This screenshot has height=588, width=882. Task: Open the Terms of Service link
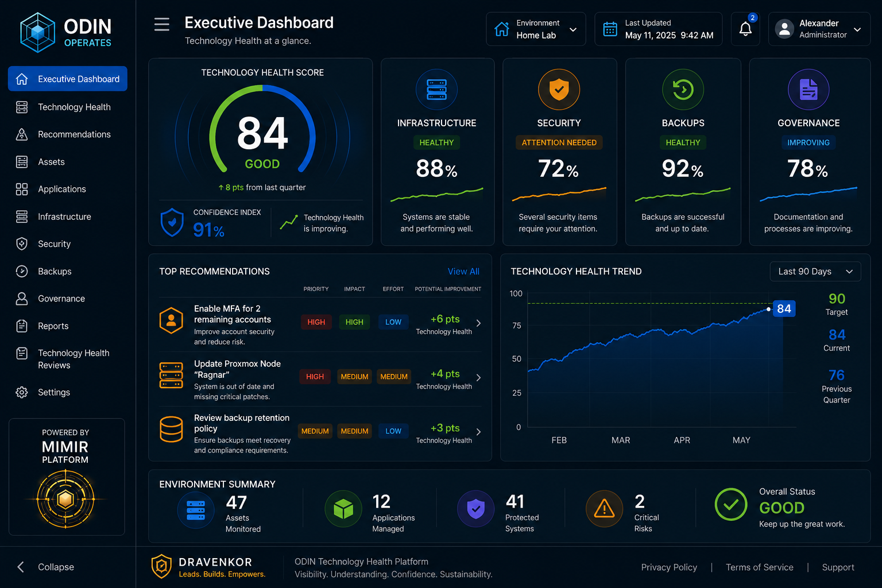(759, 567)
